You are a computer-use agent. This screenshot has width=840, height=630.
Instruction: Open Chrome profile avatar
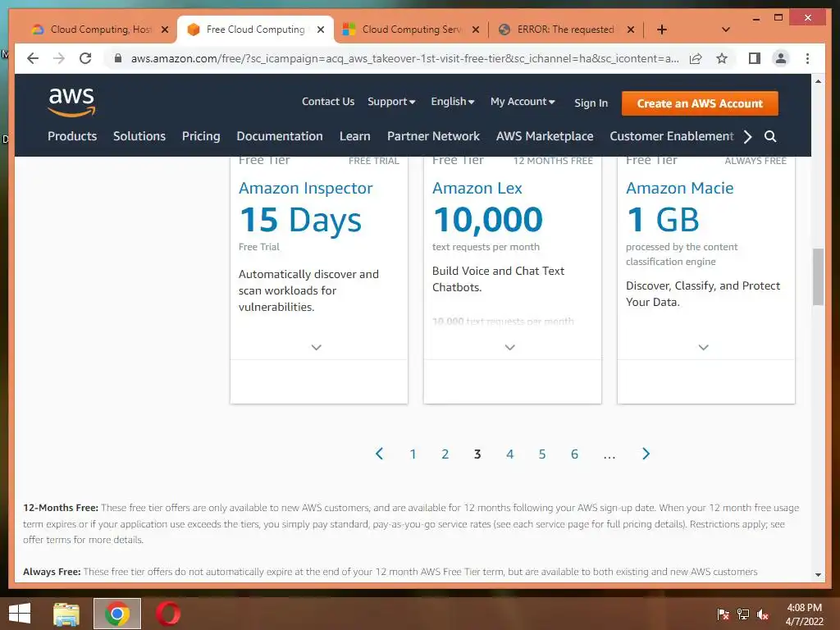click(781, 58)
